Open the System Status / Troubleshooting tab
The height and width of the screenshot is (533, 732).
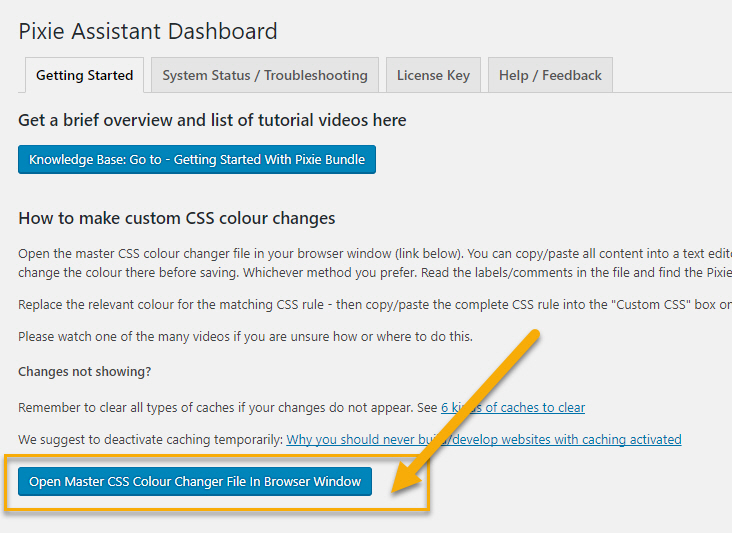coord(265,75)
